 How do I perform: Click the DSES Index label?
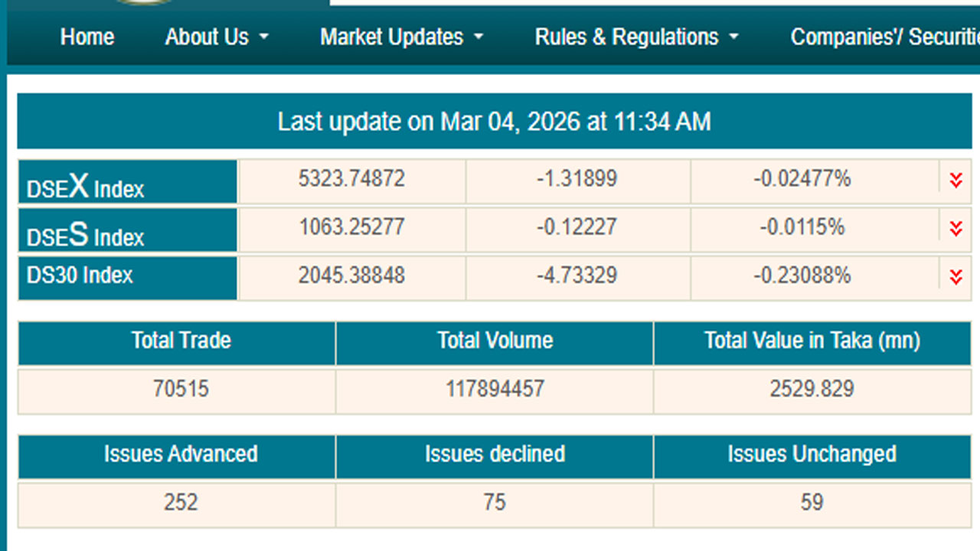pos(86,235)
